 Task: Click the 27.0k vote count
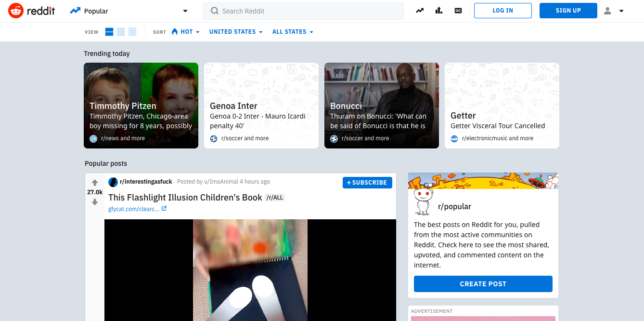click(x=95, y=192)
